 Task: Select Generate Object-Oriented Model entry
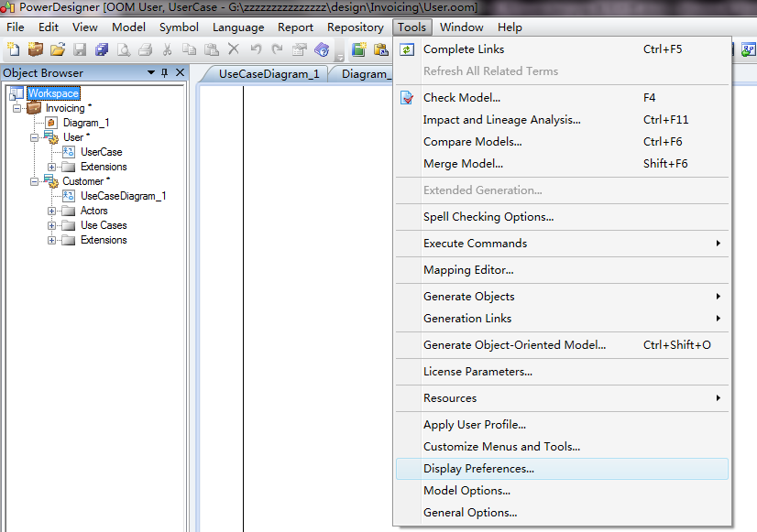(x=562, y=345)
